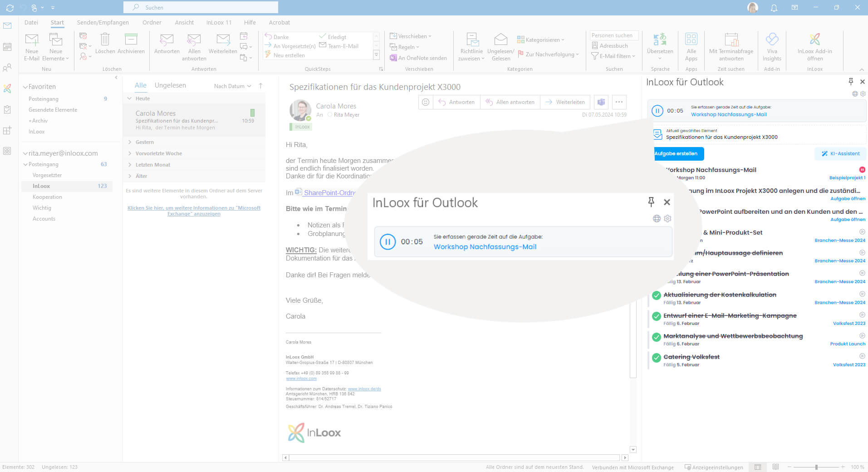This screenshot has width=868, height=472.
Task: Open Viva Insights
Action: (772, 47)
